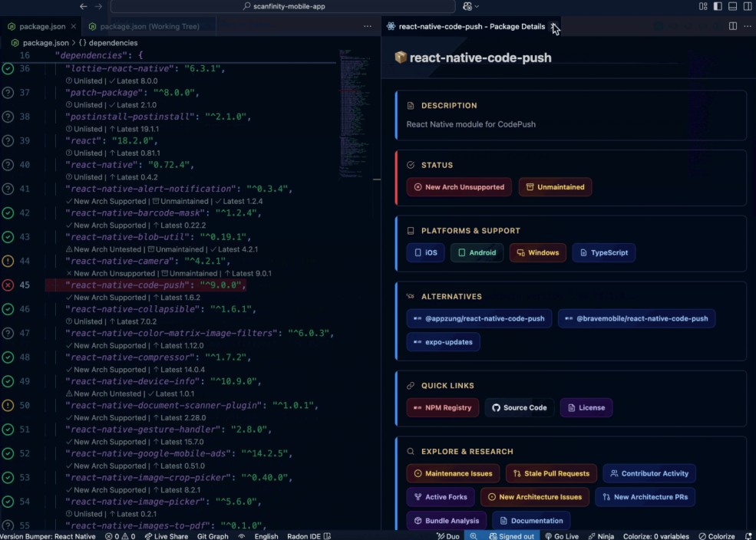Open @bravemobile/react-native-code-push alternative
This screenshot has width=756, height=540.
pos(636,318)
